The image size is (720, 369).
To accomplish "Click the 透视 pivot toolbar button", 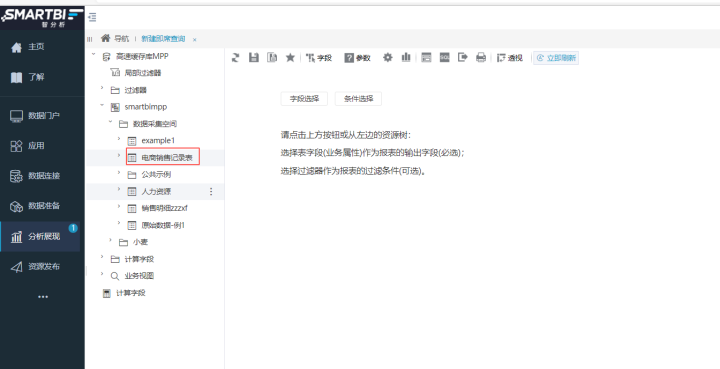I will (x=510, y=58).
